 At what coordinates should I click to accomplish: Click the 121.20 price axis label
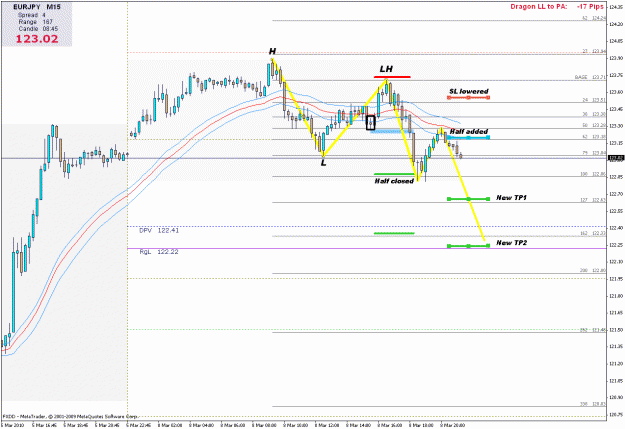(616, 363)
